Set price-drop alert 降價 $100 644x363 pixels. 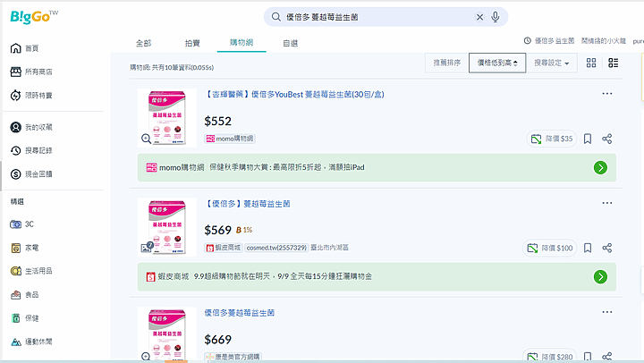pyautogui.click(x=549, y=248)
